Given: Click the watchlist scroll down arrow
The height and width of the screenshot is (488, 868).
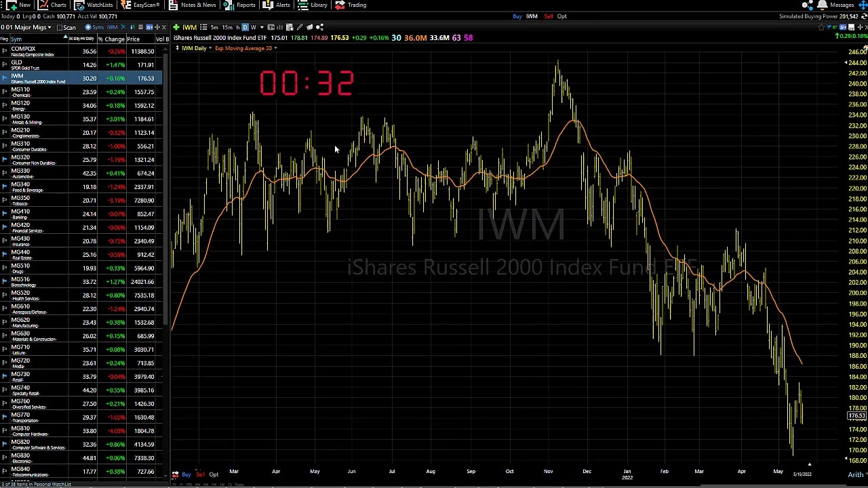Looking at the screenshot, I should (167, 477).
